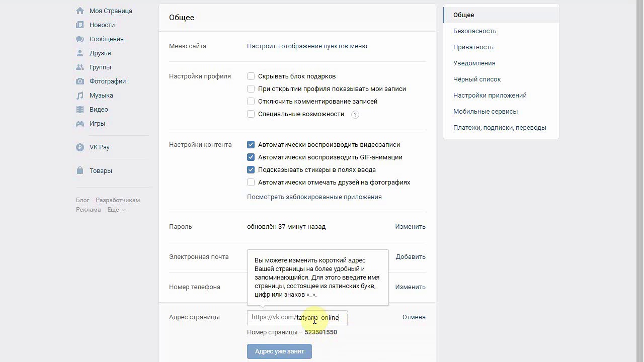Image resolution: width=644 pixels, height=362 pixels.
Task: Enable Отключить комментирование записей checkbox
Action: point(251,102)
